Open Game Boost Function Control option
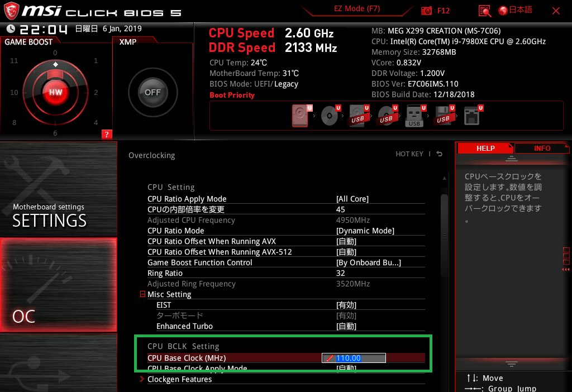 coord(286,262)
